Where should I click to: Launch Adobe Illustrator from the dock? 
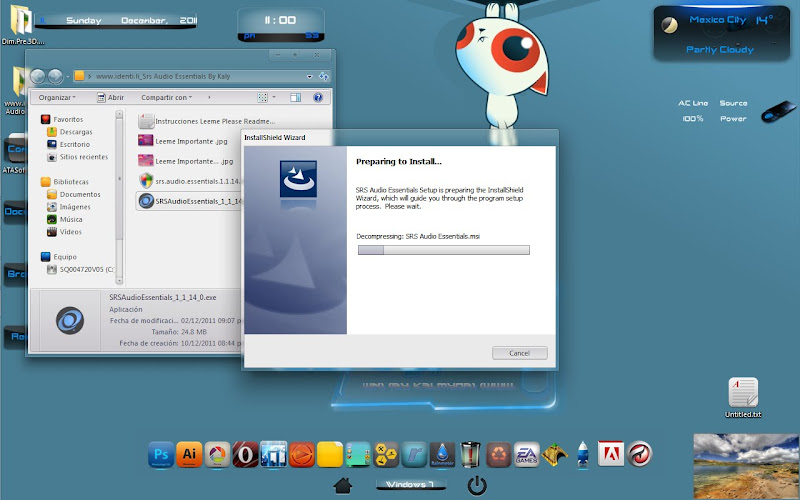[189, 454]
